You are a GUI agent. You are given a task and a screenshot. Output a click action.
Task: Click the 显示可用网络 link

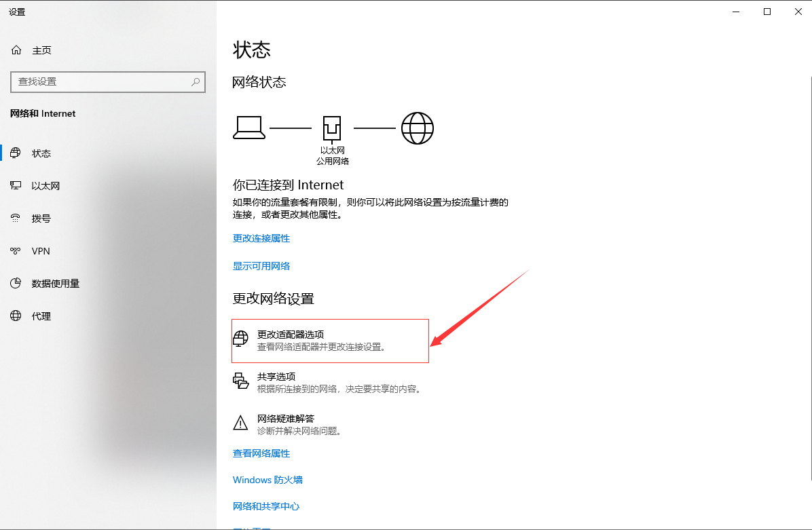[x=261, y=266]
